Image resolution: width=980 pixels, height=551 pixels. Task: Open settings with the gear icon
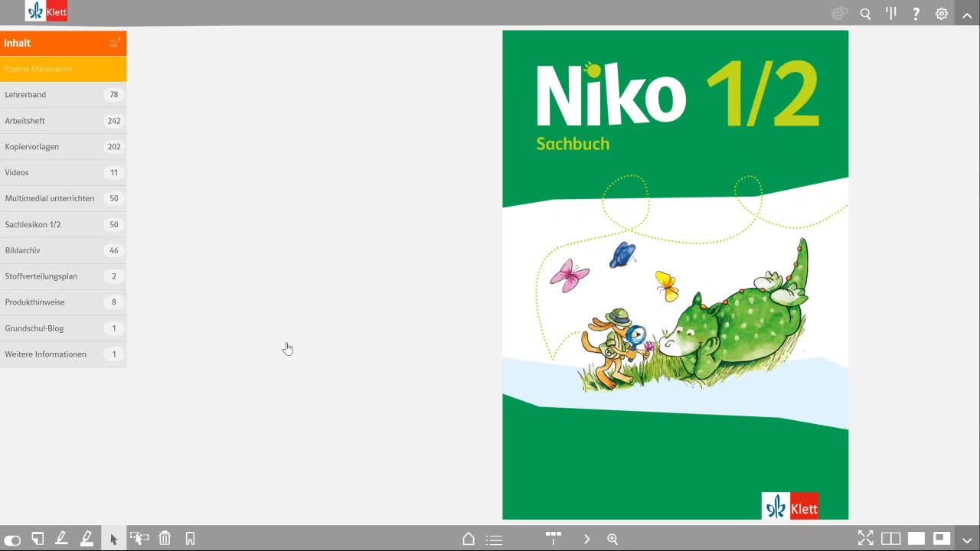942,13
